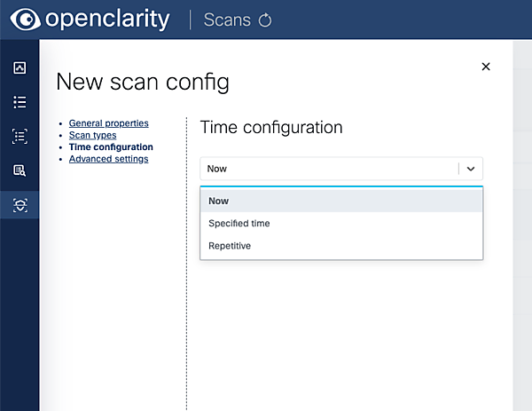This screenshot has width=532, height=411.
Task: Open the scans icon in sidebar
Action: point(20,205)
